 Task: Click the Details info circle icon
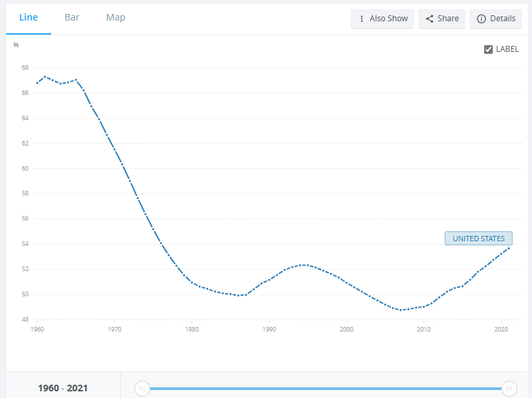(481, 19)
